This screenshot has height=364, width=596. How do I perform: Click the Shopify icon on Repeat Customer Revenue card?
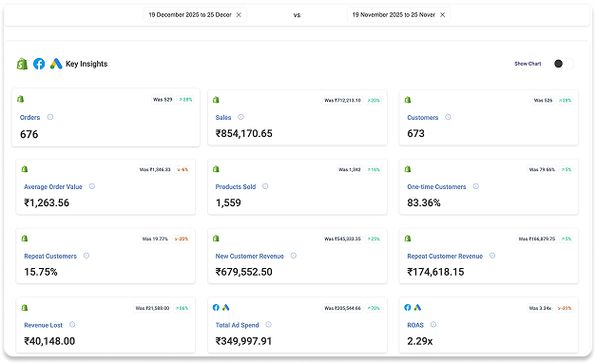[408, 239]
